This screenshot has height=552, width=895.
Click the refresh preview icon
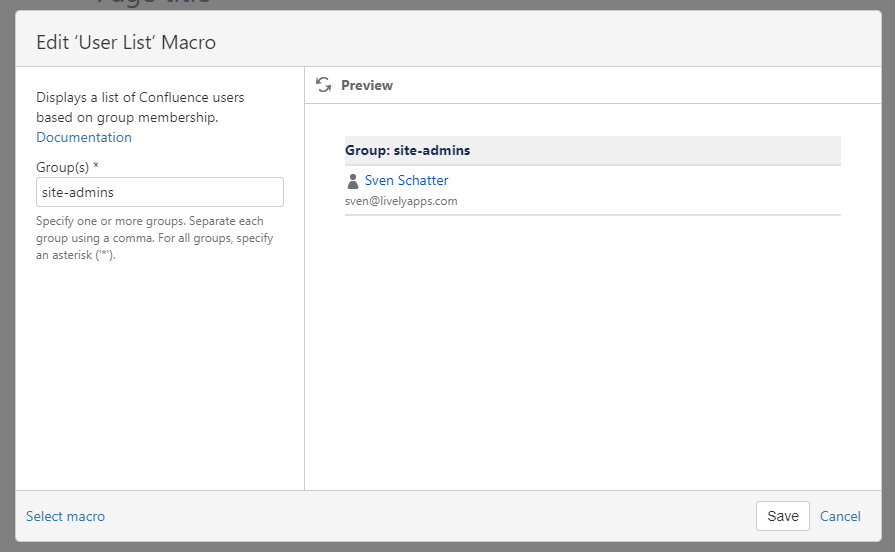[323, 85]
